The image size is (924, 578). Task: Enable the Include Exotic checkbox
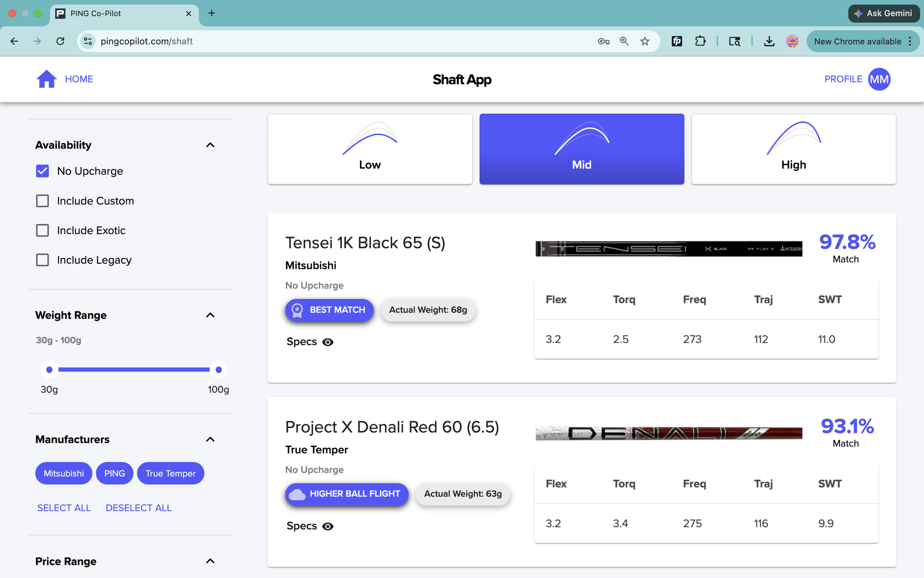[x=43, y=230]
